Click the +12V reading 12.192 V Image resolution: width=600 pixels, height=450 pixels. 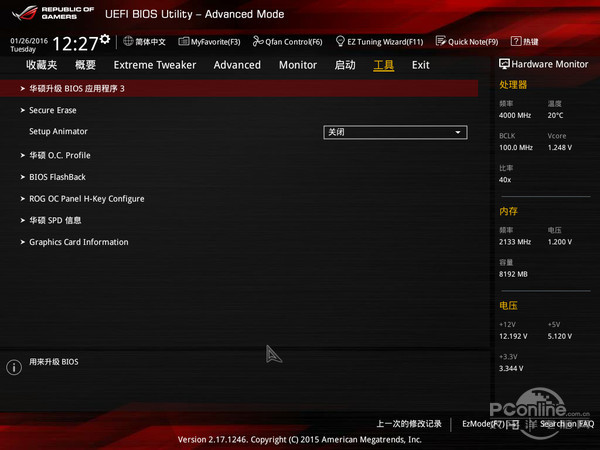point(513,336)
